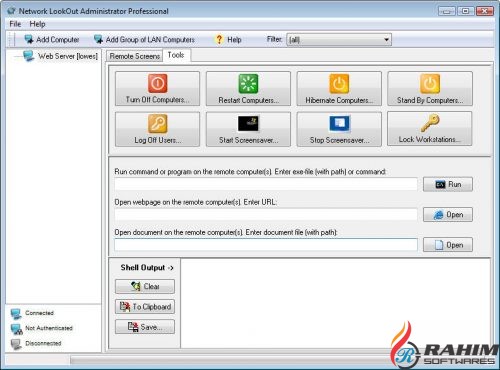Screen dimensions: 500x370
Task: Click the Turn Off Computers red power icon
Action: point(158,83)
